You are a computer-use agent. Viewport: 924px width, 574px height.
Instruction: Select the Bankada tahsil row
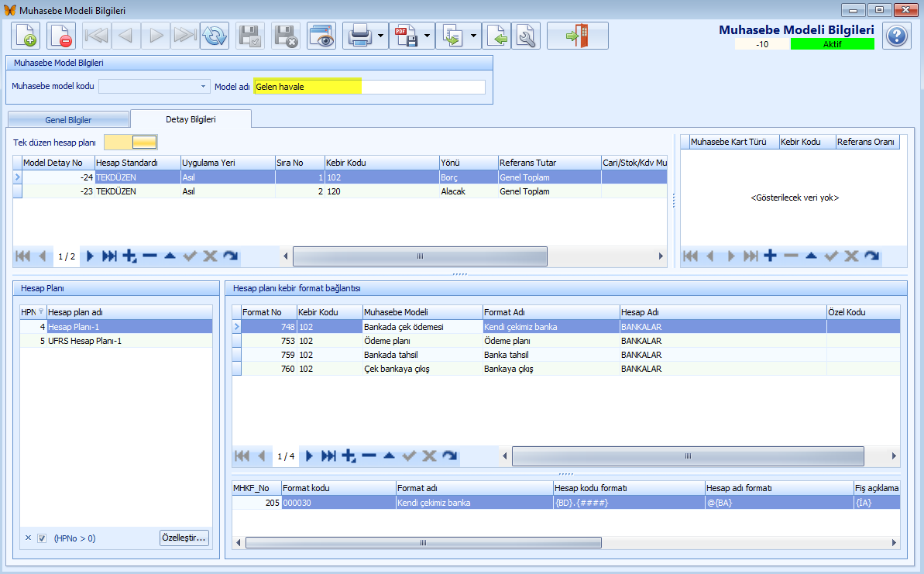point(565,355)
